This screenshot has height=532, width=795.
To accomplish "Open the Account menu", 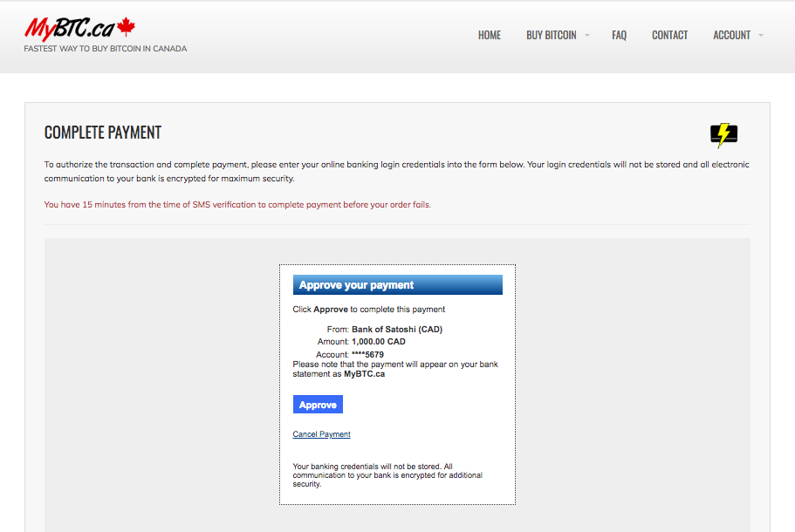I will tap(731, 35).
